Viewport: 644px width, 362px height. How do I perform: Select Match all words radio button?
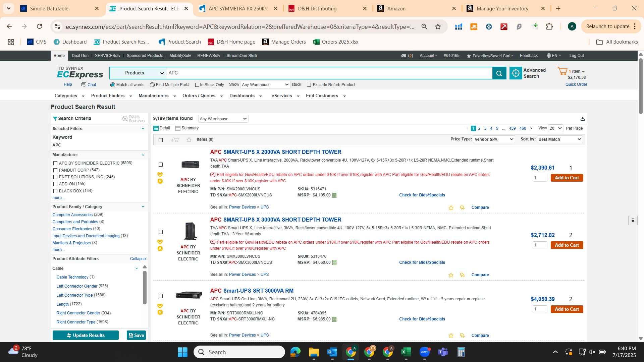point(113,85)
